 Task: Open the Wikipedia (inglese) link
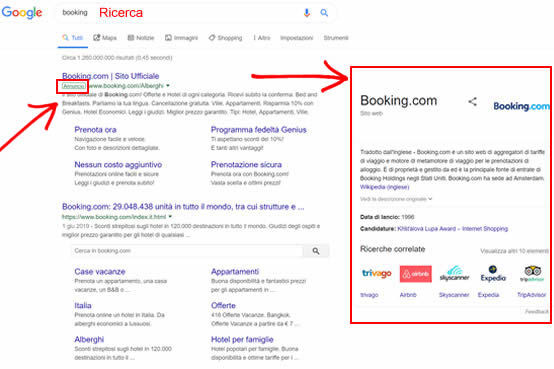click(x=384, y=187)
